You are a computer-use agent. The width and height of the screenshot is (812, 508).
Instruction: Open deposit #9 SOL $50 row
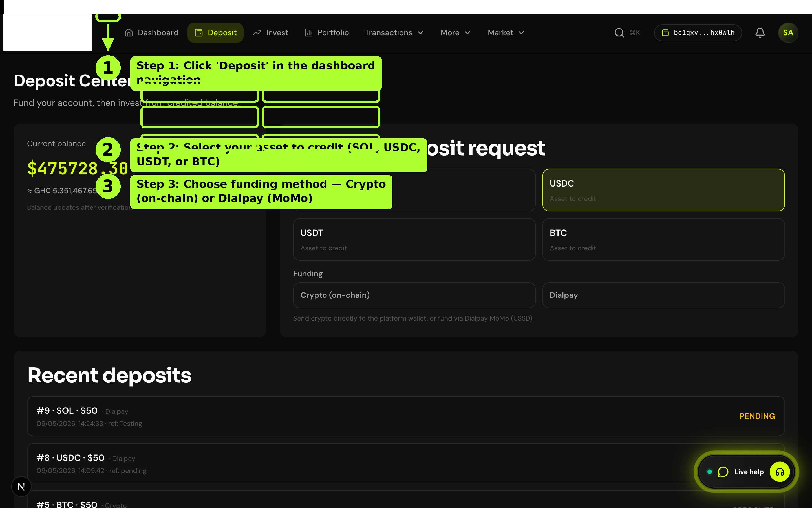click(406, 416)
